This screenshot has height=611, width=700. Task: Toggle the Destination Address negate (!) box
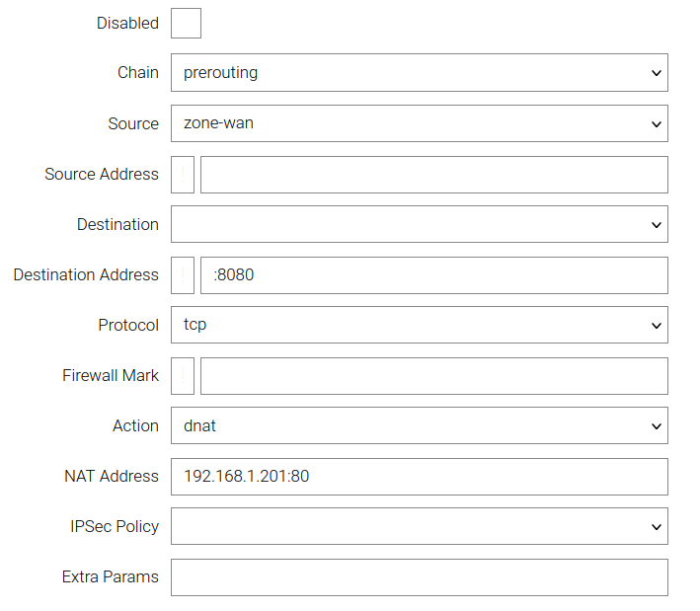coord(183,275)
